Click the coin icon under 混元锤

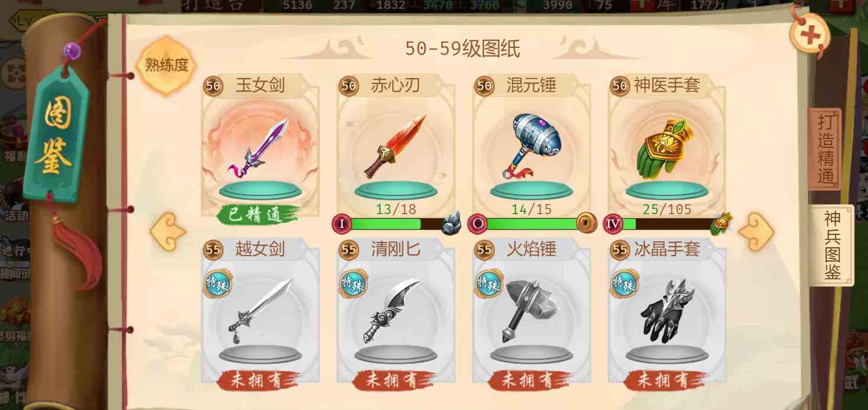(x=587, y=223)
